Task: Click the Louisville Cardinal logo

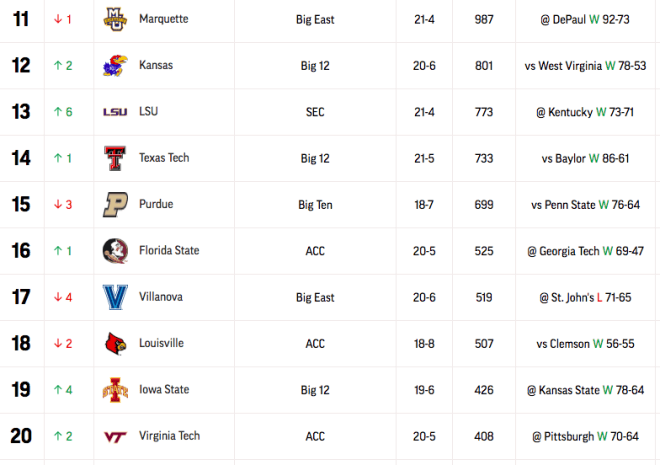Action: pos(115,343)
